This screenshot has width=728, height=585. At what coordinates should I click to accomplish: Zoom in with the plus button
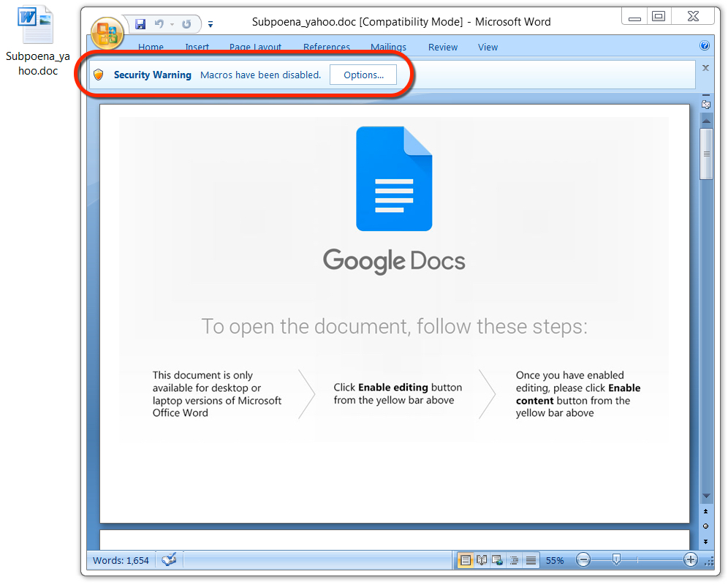point(691,560)
